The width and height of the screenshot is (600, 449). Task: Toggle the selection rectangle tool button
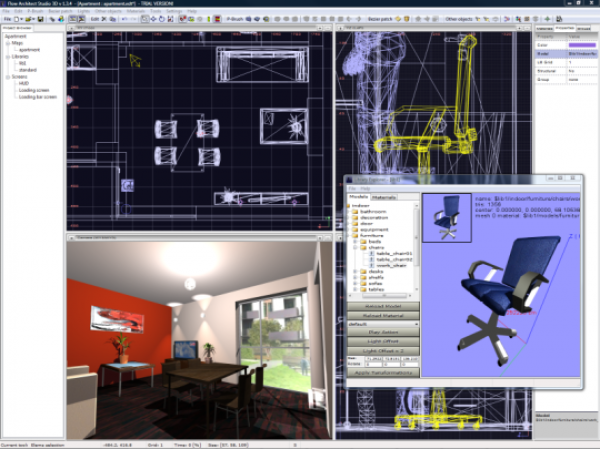coord(145,19)
